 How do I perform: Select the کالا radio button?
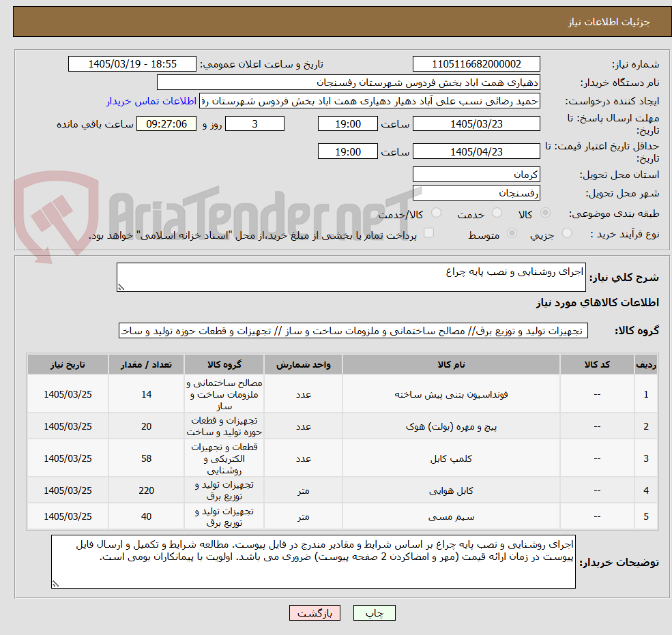pyautogui.click(x=546, y=213)
